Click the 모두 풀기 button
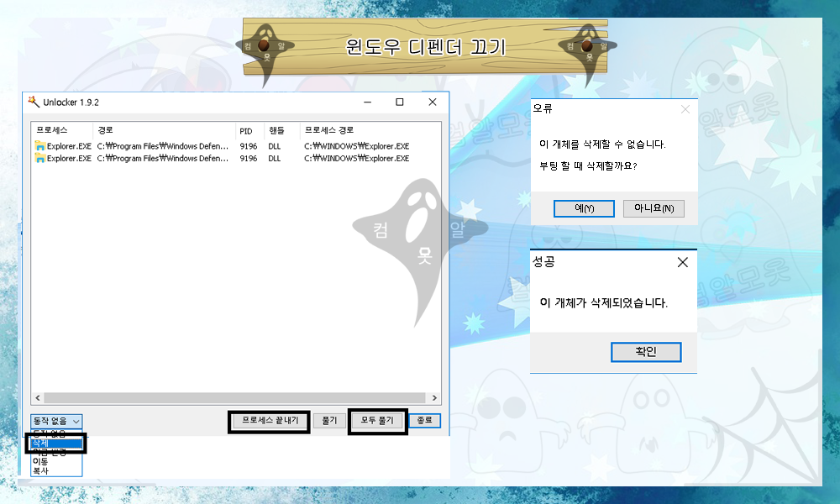This screenshot has height=504, width=840. coord(377,421)
